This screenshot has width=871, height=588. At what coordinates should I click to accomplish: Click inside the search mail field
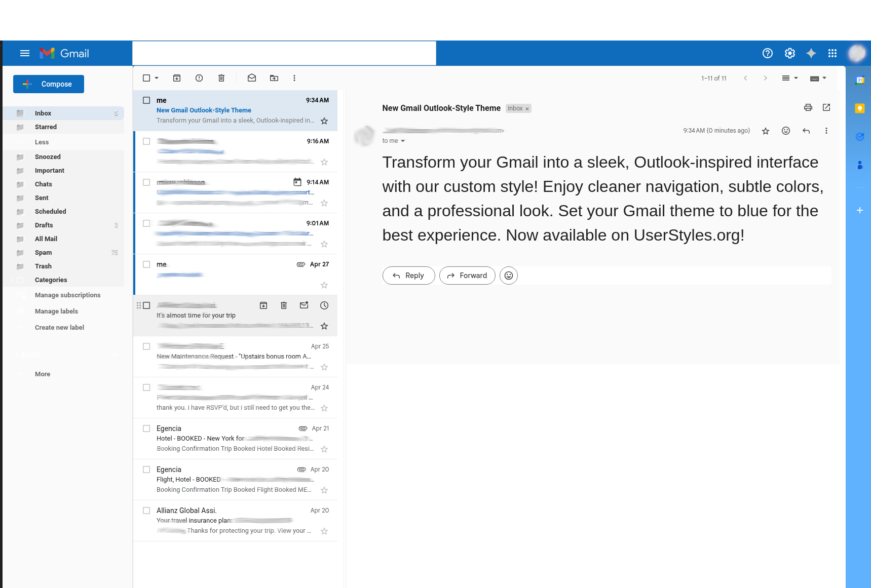click(284, 53)
